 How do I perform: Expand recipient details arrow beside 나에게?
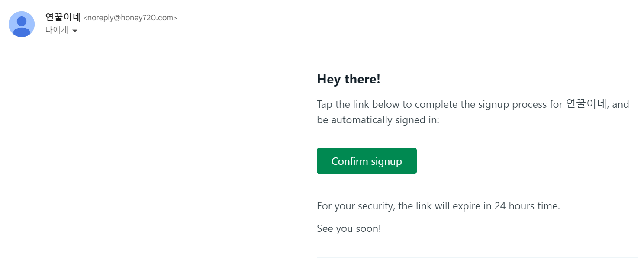pos(75,31)
